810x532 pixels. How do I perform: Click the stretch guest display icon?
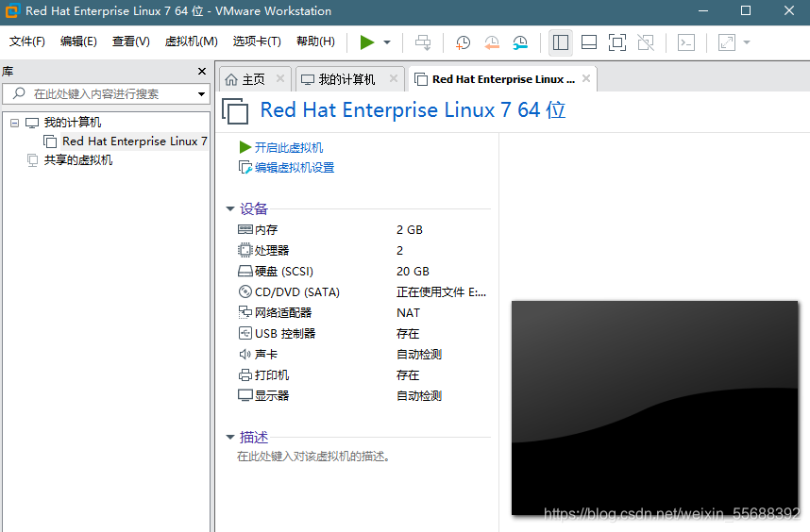coord(726,42)
